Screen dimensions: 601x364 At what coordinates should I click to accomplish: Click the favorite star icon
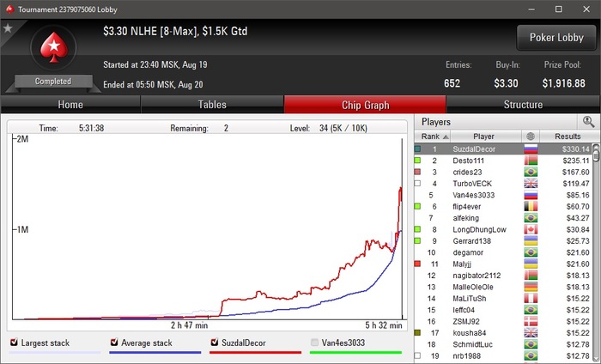coord(8,28)
